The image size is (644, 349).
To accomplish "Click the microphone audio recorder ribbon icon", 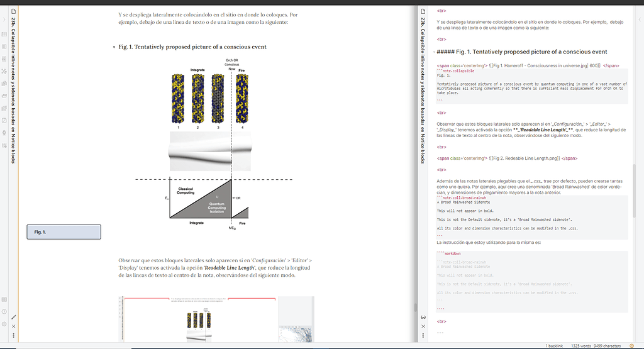I will (x=4, y=133).
